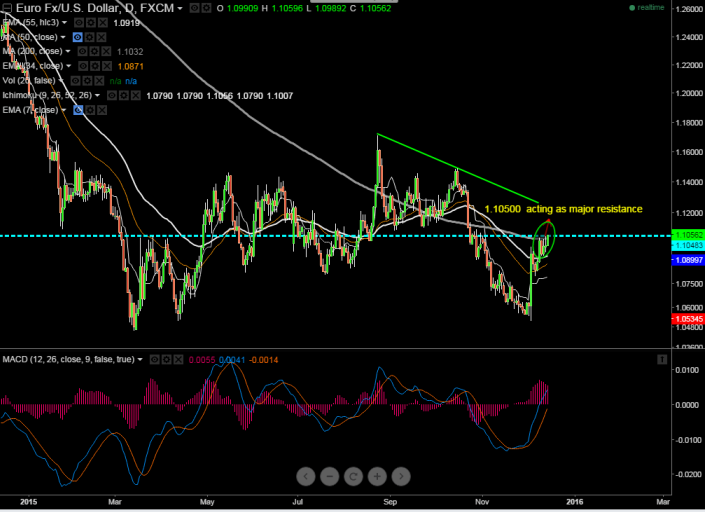Toggle eye icon for Vol (20, false)

(x=76, y=80)
